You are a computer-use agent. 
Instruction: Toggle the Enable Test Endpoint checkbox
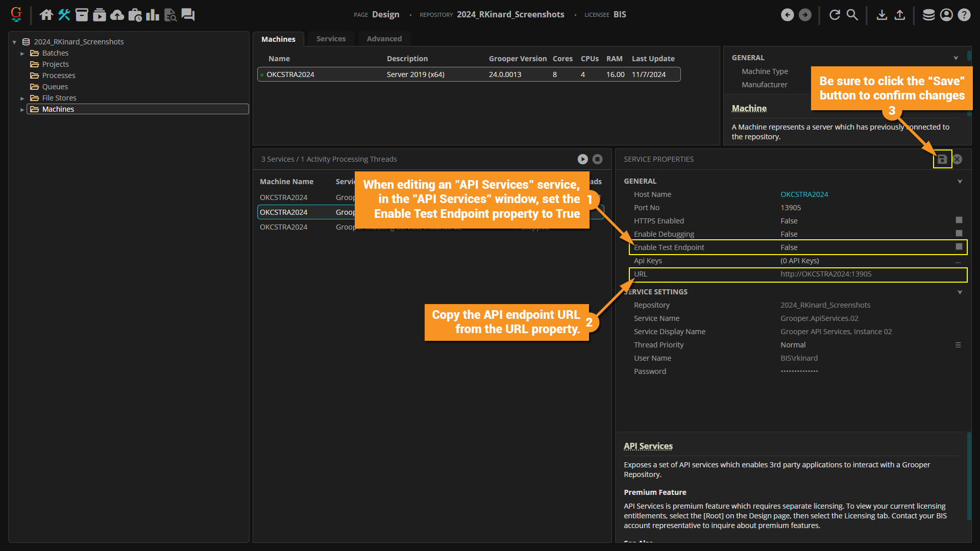[x=959, y=246]
